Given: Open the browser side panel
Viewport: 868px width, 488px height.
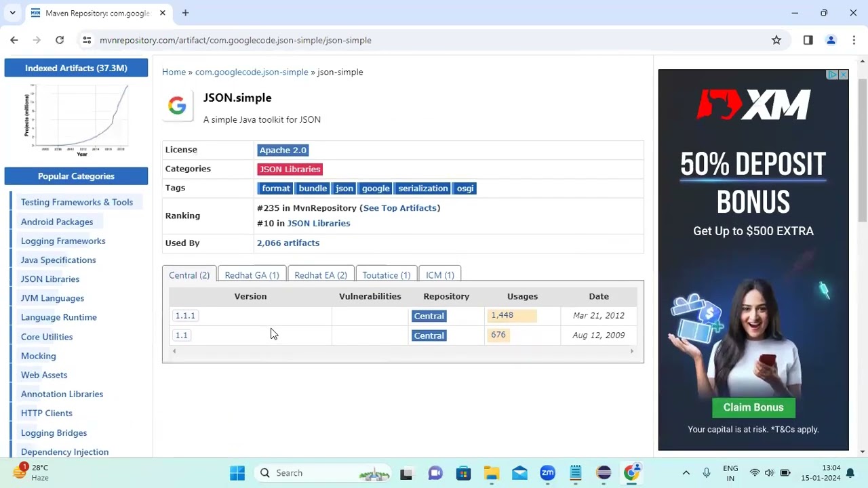Looking at the screenshot, I should (808, 40).
